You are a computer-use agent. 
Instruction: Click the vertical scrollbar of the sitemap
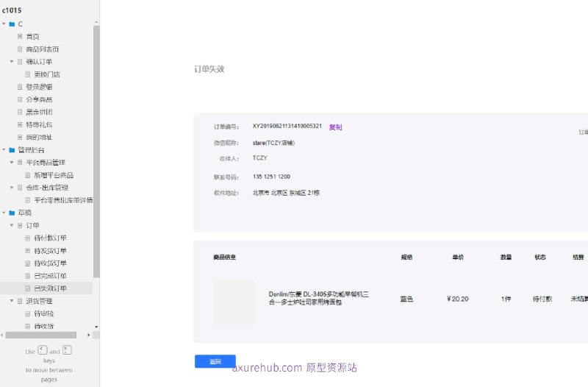click(96, 152)
